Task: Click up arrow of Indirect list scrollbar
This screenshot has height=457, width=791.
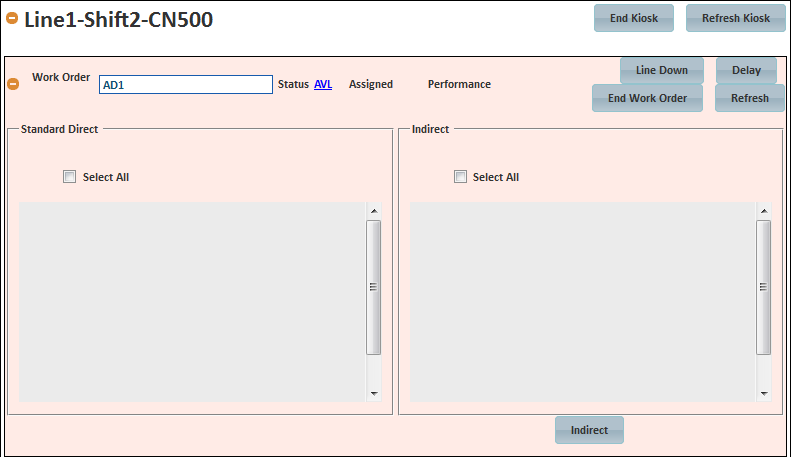Action: tap(764, 211)
